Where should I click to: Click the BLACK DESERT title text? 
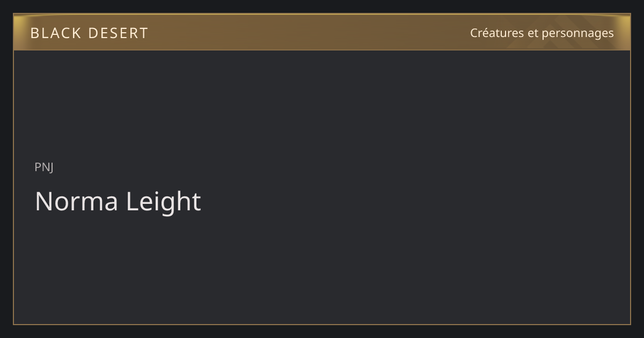coord(89,33)
